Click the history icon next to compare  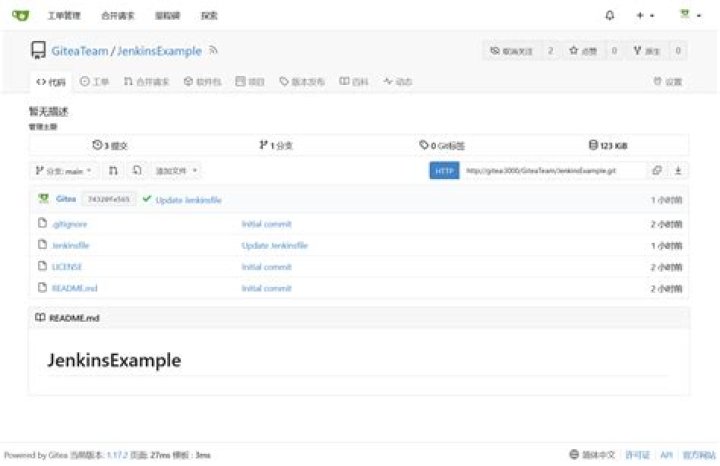[x=137, y=170]
